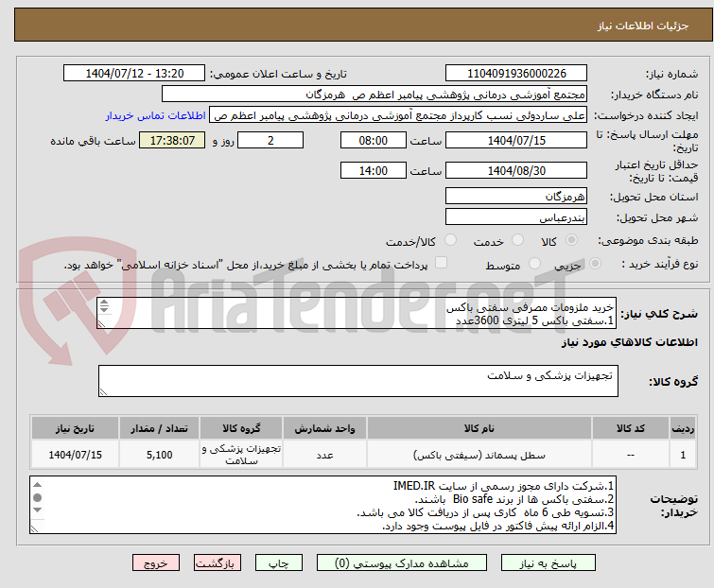Click the buyer notes up scroll arrow
The width and height of the screenshot is (714, 588).
pyautogui.click(x=37, y=485)
